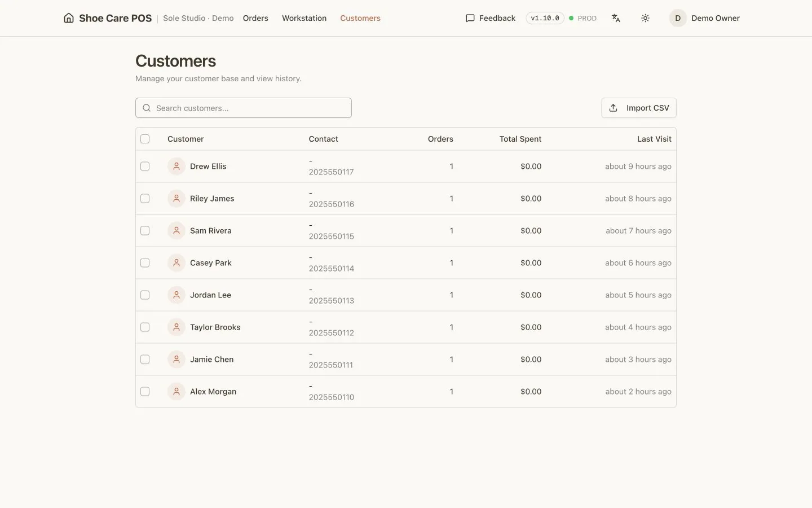The image size is (812, 508).
Task: Click Jordan Lee's avatar icon
Action: pos(176,295)
